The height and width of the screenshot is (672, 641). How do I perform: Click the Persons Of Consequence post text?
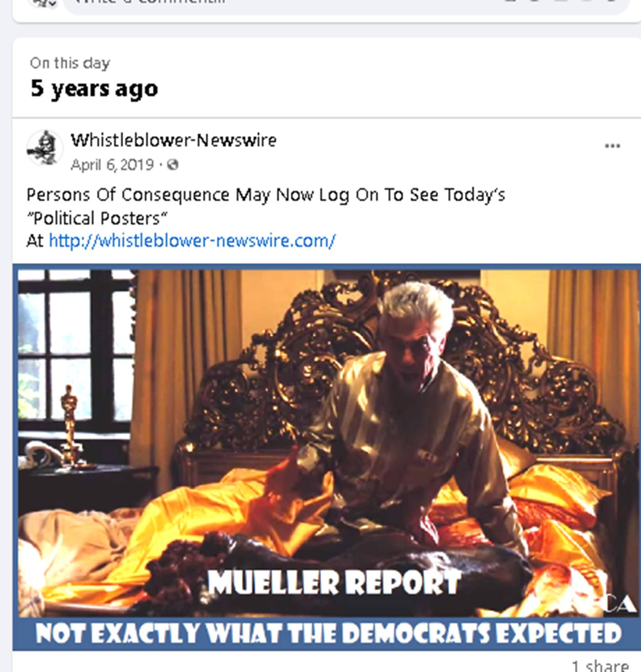tap(266, 195)
